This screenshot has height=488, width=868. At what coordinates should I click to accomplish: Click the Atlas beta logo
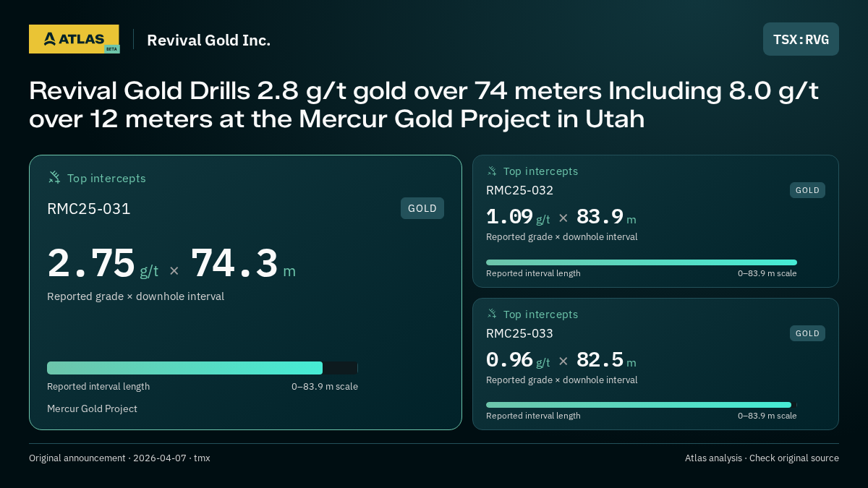pos(74,39)
